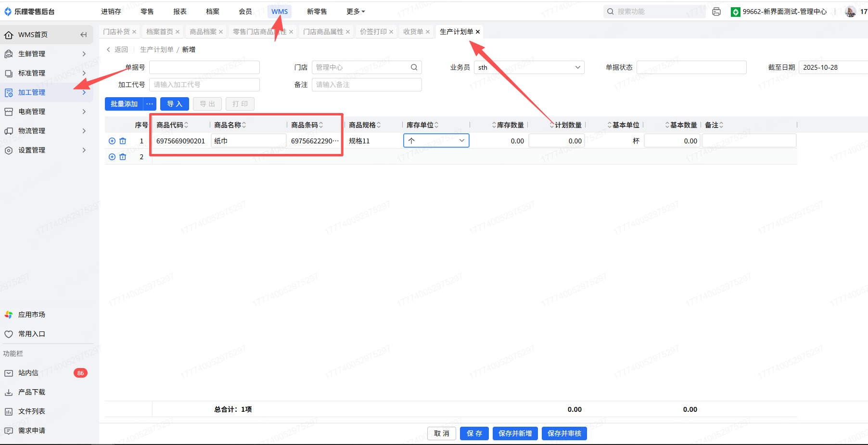Click the 商品名称 field containing 纸巾
The width and height of the screenshot is (868, 445).
(248, 141)
